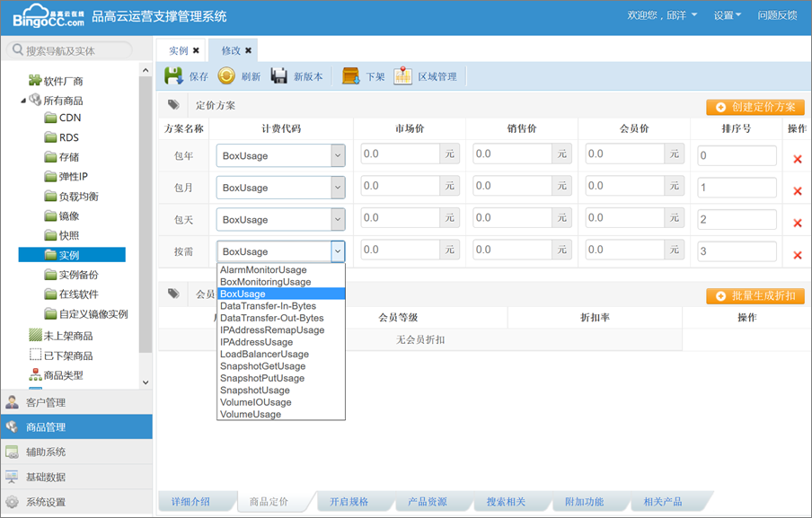Viewport: 812px width, 518px height.
Task: Collapse the 所有商品 tree node
Action: [23, 101]
